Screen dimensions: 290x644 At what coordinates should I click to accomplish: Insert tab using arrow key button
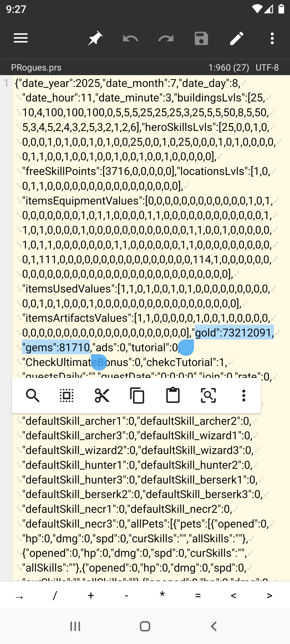click(x=19, y=596)
